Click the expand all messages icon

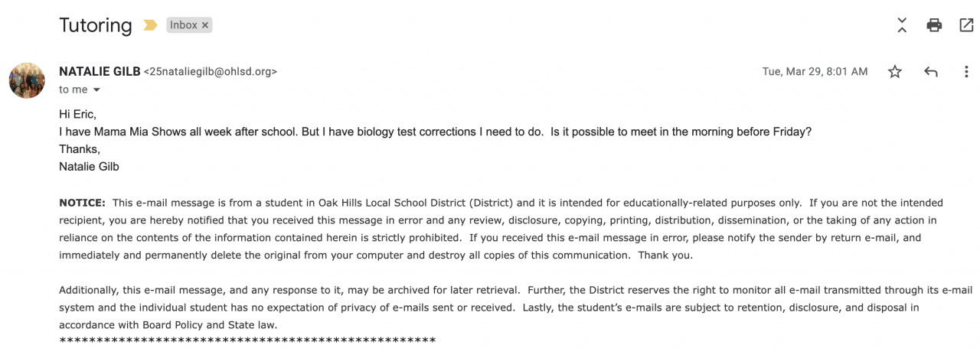coord(902,25)
